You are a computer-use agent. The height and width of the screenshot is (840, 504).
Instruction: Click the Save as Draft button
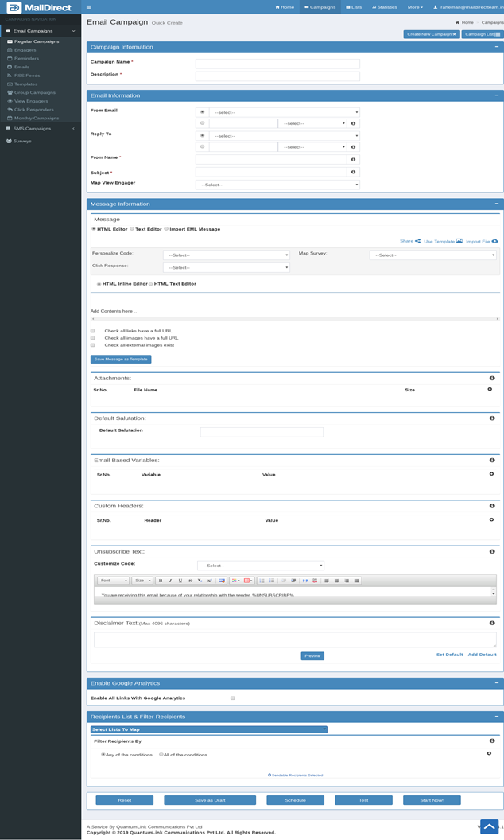point(210,800)
